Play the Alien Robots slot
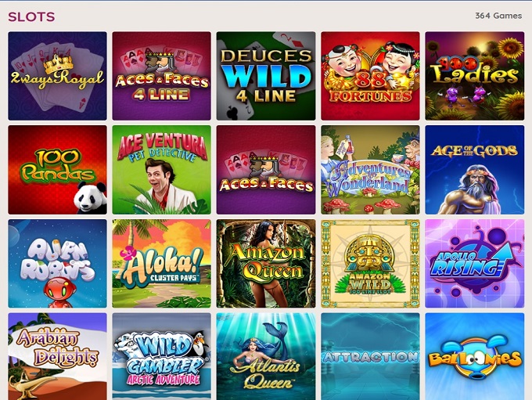Image resolution: width=532 pixels, height=400 pixels. (57, 264)
